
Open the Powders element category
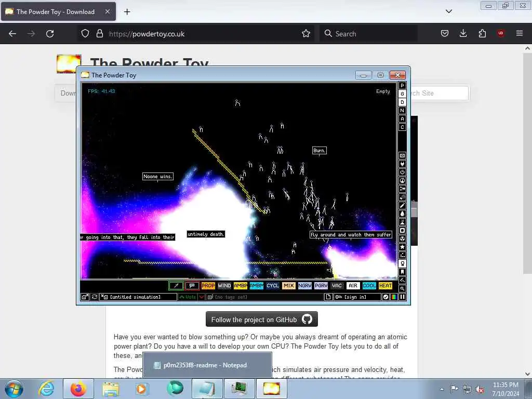point(403,222)
